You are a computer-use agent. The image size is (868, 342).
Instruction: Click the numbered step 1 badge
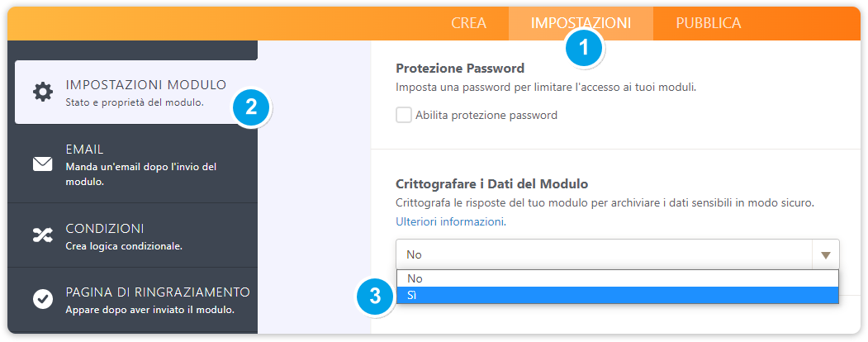[585, 48]
